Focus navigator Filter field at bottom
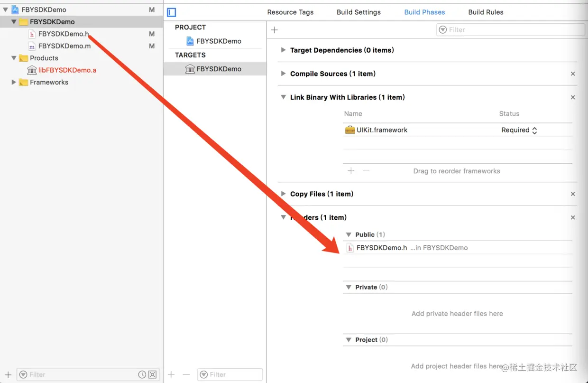Viewport: 588px width, 383px height. click(x=88, y=374)
